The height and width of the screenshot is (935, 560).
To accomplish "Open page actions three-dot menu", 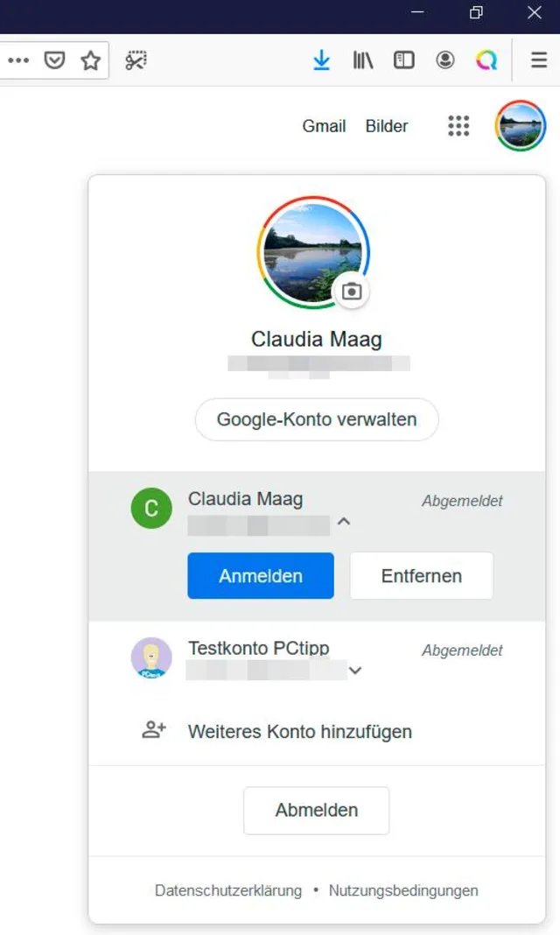I will [18, 60].
